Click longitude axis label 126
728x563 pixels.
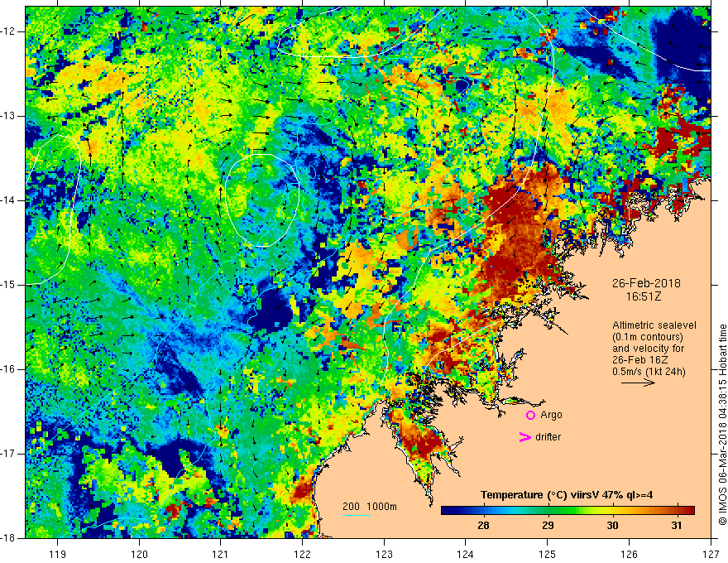point(629,554)
